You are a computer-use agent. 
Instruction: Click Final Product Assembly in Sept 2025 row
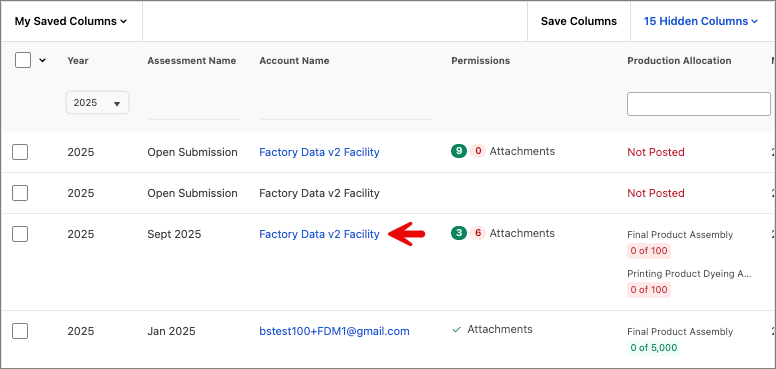pos(680,234)
